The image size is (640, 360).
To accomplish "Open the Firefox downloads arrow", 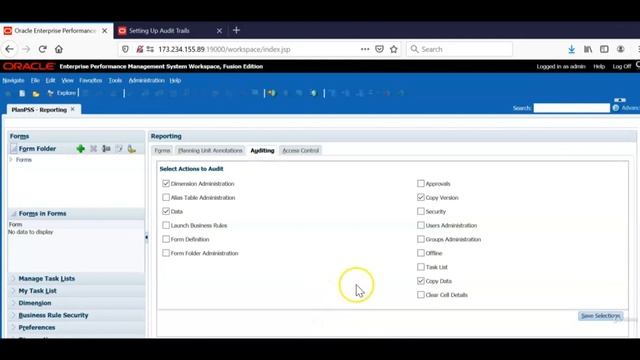I will point(571,49).
